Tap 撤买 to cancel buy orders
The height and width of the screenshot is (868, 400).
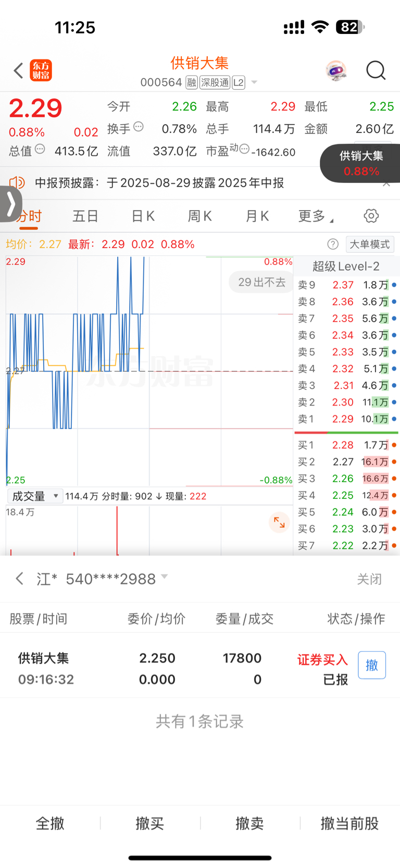pos(150,823)
